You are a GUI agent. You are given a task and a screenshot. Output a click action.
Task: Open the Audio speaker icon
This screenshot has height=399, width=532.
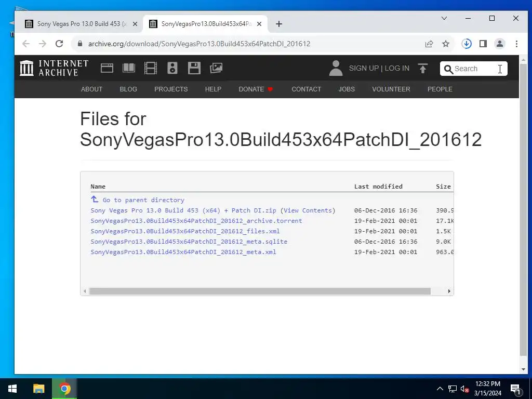click(172, 68)
